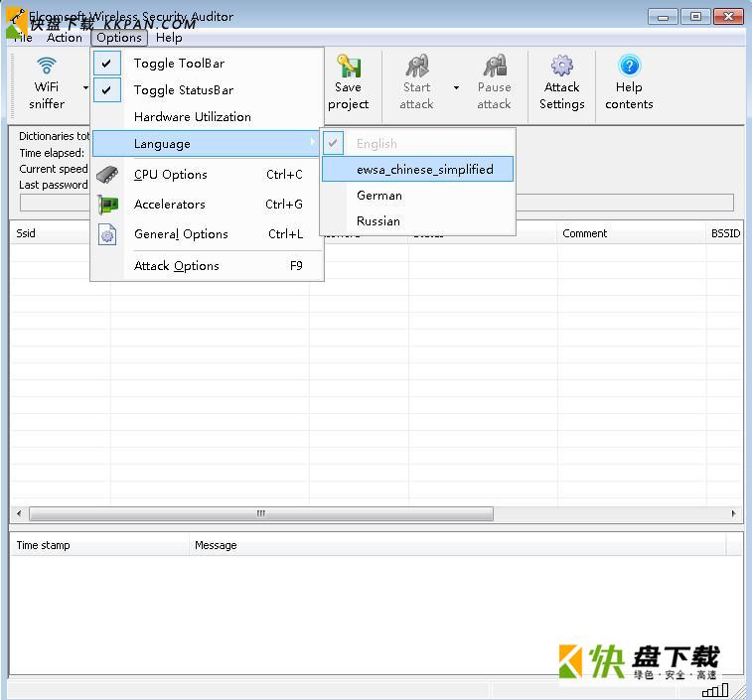Click the Start attack icon
This screenshot has height=700, width=752.
point(417,66)
